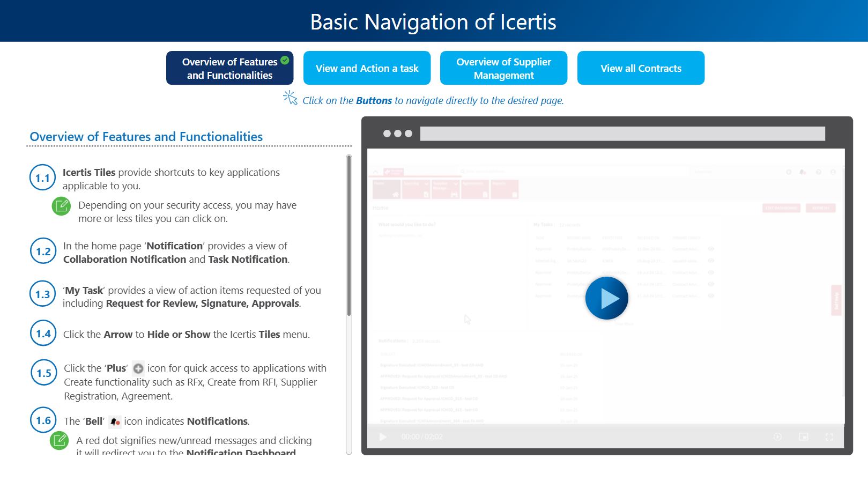Click the 'Depending on your security access' note
Viewport: 868px width, 488px height.
click(187, 212)
